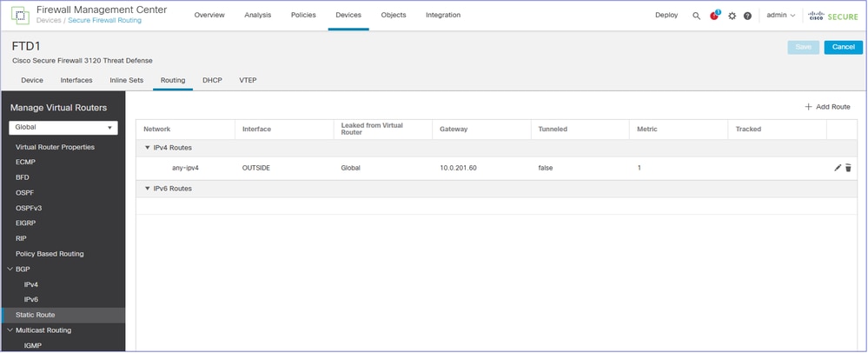Open the Policies menu

(x=303, y=15)
